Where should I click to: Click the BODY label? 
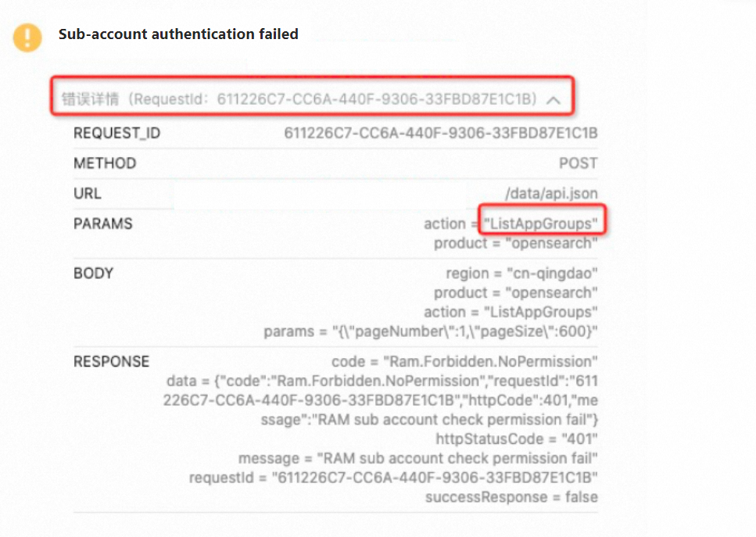[94, 274]
